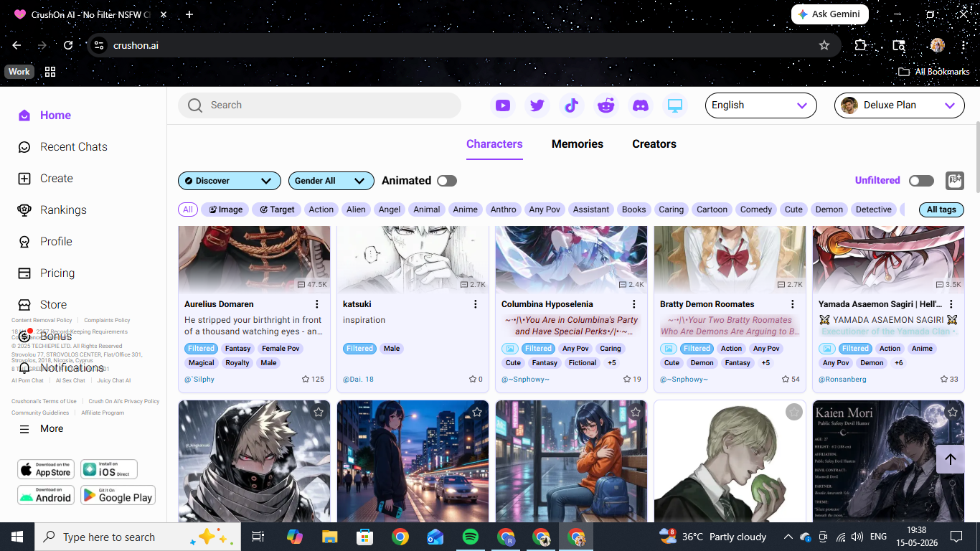Expand the More menu in sidebar
The height and width of the screenshot is (551, 980).
(42, 428)
